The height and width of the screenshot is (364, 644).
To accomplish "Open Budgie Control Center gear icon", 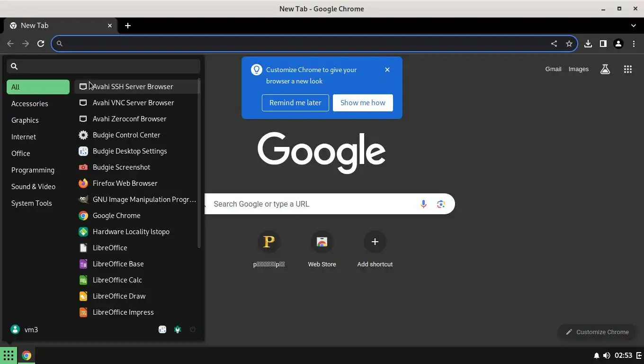I will pos(83,135).
